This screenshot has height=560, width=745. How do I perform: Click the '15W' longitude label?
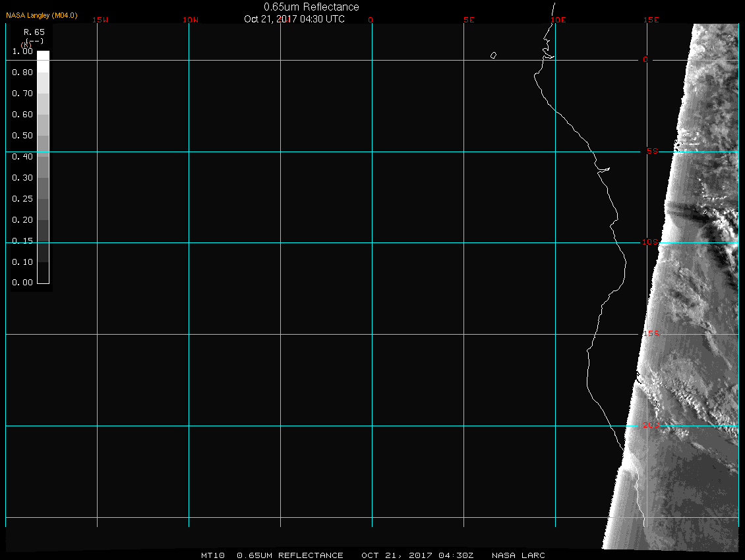pyautogui.click(x=100, y=20)
